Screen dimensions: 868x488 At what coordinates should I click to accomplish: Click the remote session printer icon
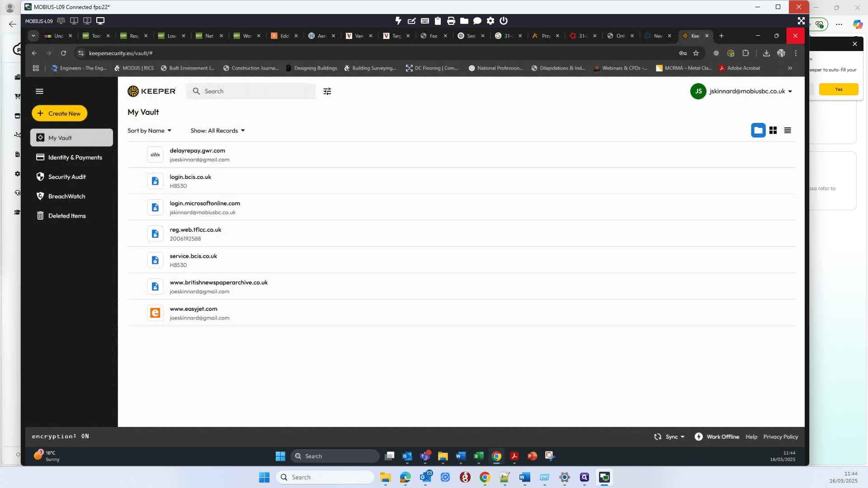tap(451, 21)
